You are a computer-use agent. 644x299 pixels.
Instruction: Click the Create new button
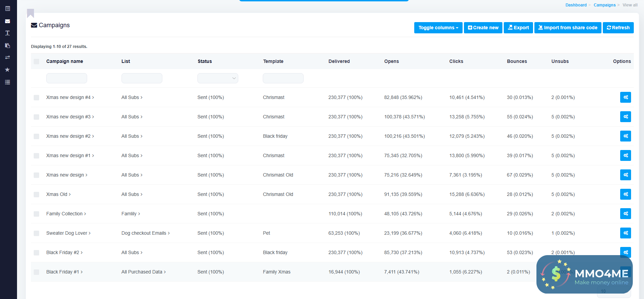pos(483,28)
